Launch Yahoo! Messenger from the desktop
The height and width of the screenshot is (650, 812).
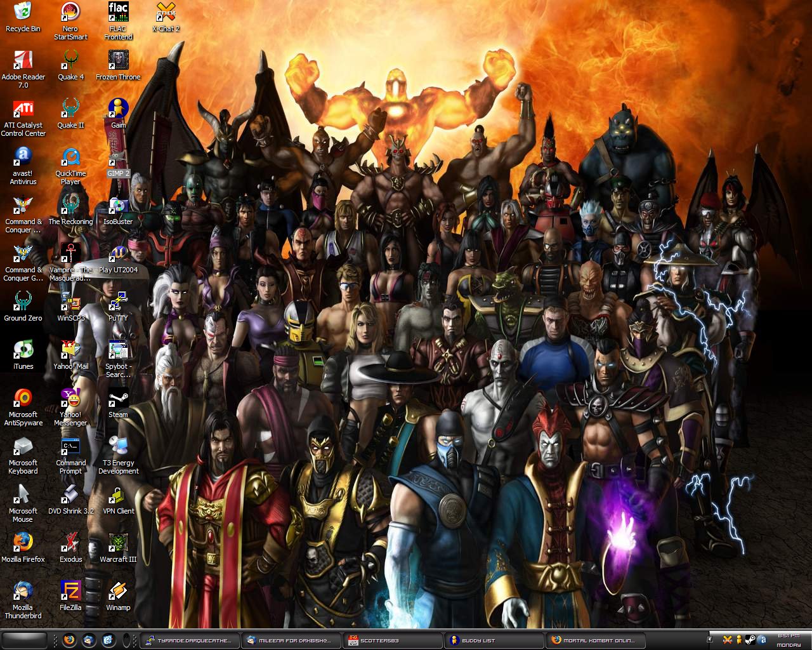click(70, 407)
